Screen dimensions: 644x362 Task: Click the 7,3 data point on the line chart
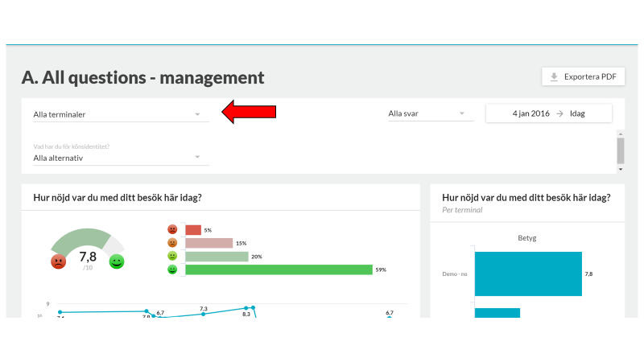point(204,314)
